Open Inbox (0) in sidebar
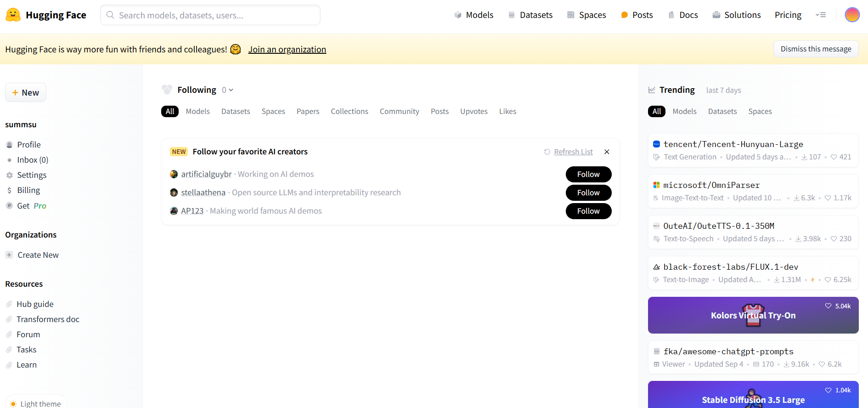Viewport: 868px width, 408px height. pos(33,160)
